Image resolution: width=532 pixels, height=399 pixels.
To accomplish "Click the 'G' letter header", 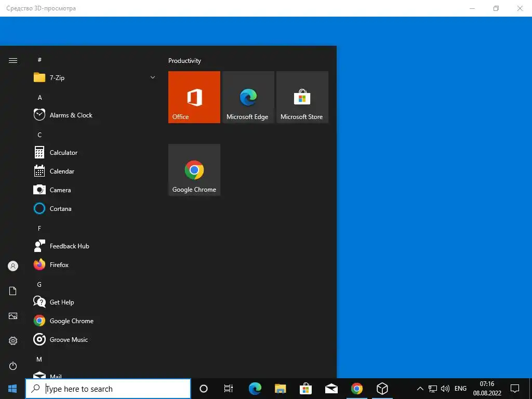I will pos(39,284).
